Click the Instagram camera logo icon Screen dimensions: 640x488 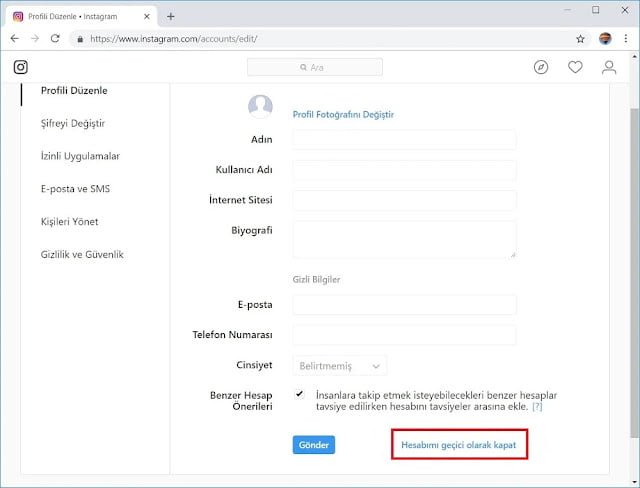click(x=20, y=67)
